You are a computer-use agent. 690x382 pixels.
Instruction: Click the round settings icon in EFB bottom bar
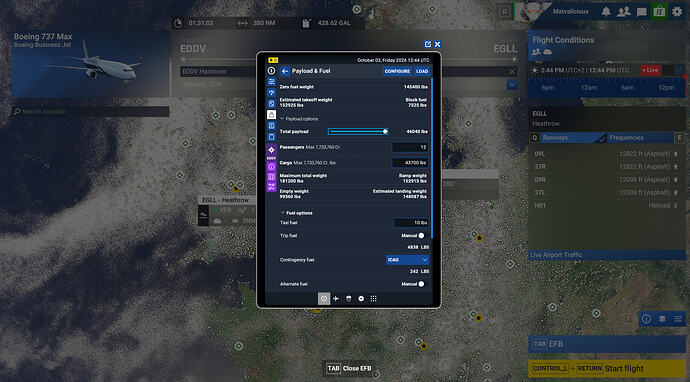click(361, 298)
